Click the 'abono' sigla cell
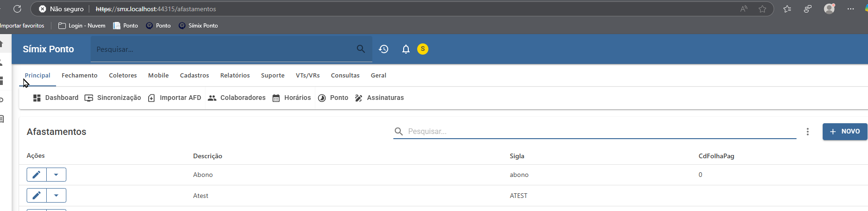This screenshot has width=868, height=211. click(x=519, y=175)
